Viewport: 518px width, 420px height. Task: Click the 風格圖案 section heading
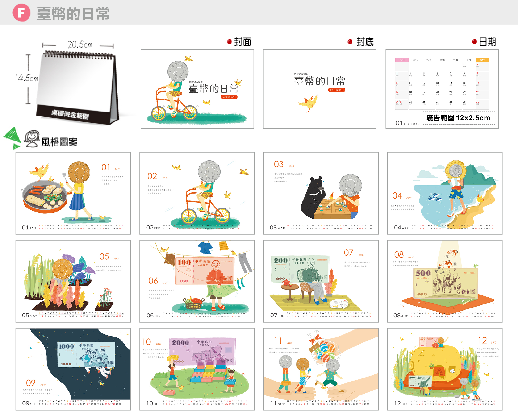[x=59, y=142]
